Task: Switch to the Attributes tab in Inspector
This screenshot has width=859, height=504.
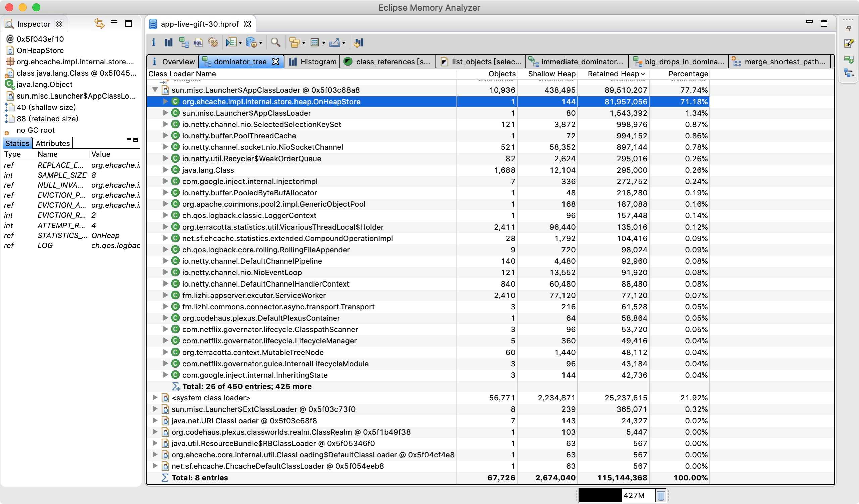Action: pos(53,143)
